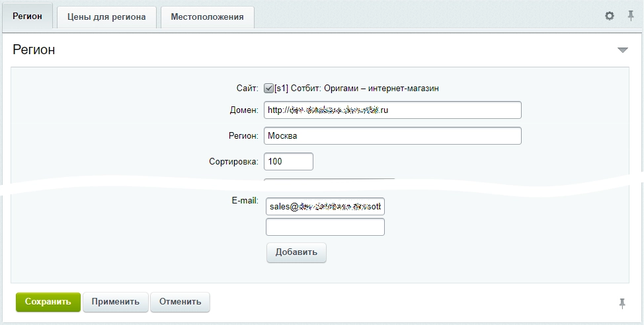Click into the Регион field containing Москва

click(393, 136)
